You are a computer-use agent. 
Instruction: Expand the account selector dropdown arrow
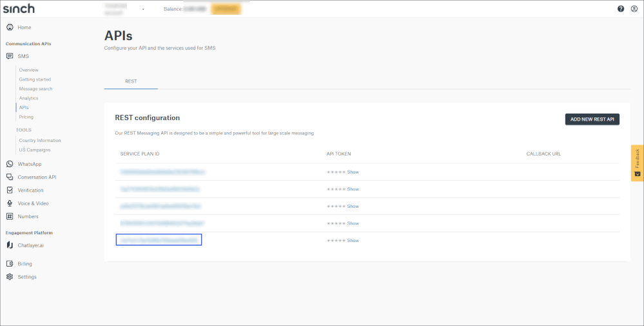click(x=143, y=9)
